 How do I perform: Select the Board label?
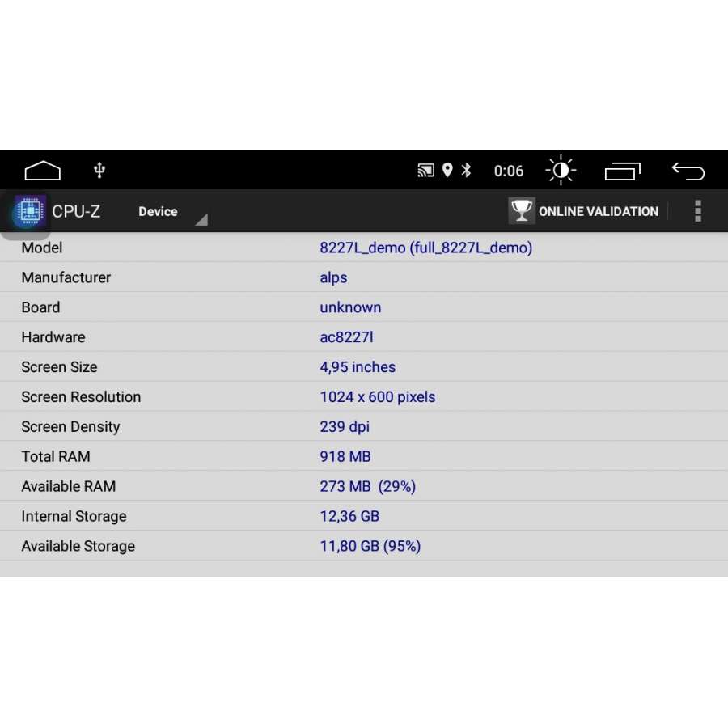point(40,307)
